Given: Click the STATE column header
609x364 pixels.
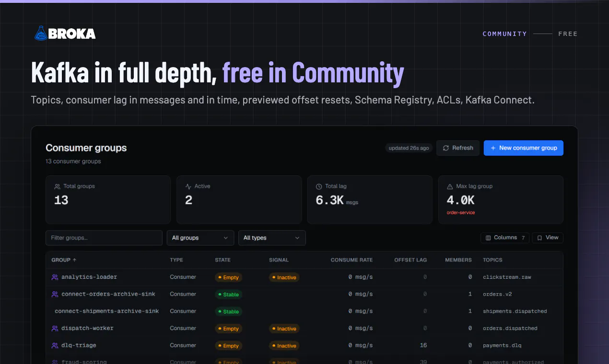Looking at the screenshot, I should (x=223, y=260).
